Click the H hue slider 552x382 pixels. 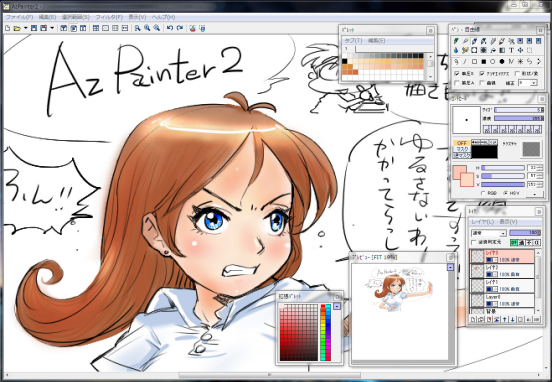point(503,168)
